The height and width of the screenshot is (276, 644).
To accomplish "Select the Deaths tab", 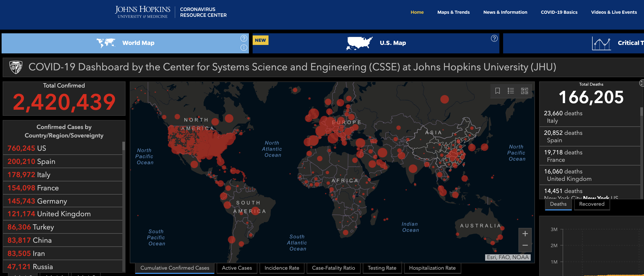I will [x=558, y=204].
